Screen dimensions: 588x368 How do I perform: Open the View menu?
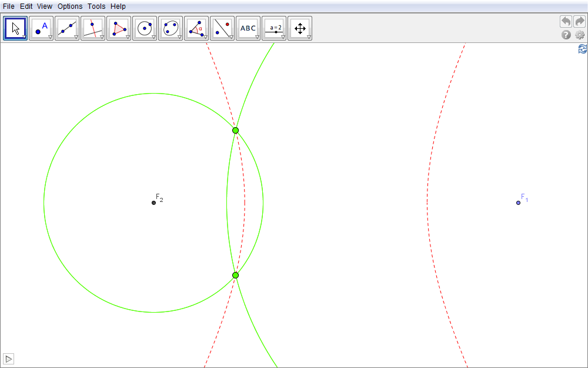tap(45, 6)
